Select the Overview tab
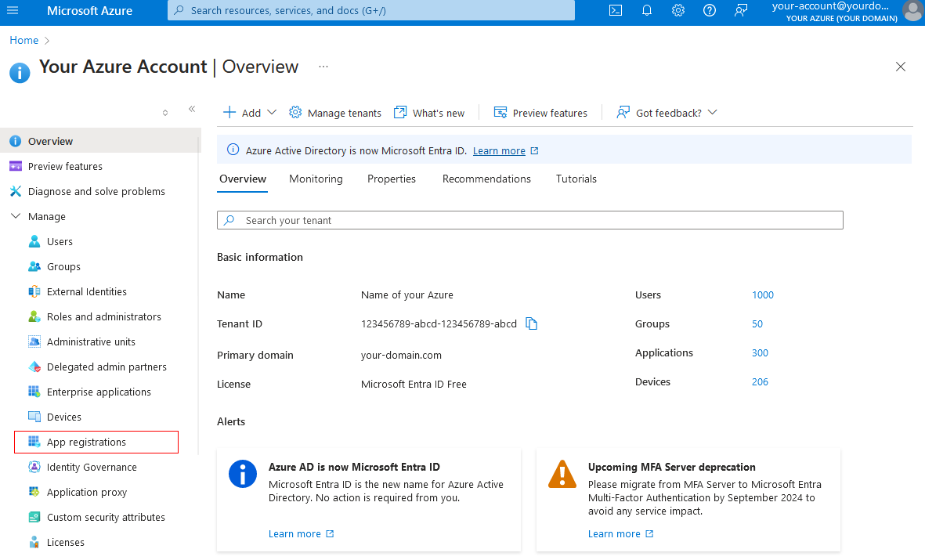The image size is (925, 560). pos(243,179)
